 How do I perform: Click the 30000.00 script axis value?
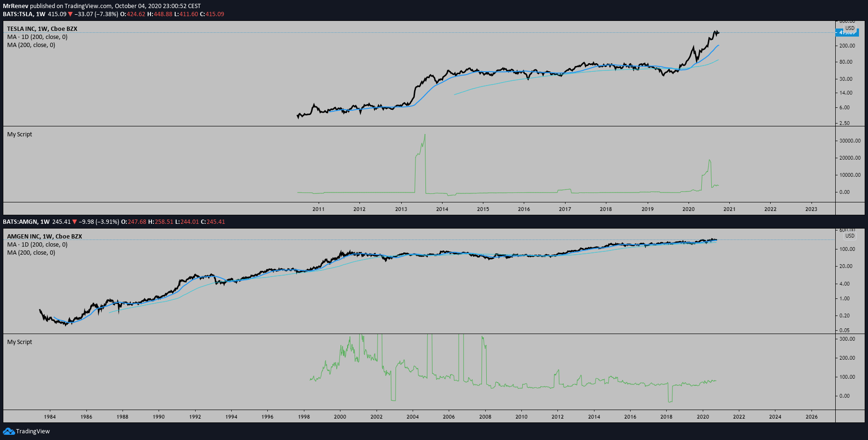coord(850,141)
